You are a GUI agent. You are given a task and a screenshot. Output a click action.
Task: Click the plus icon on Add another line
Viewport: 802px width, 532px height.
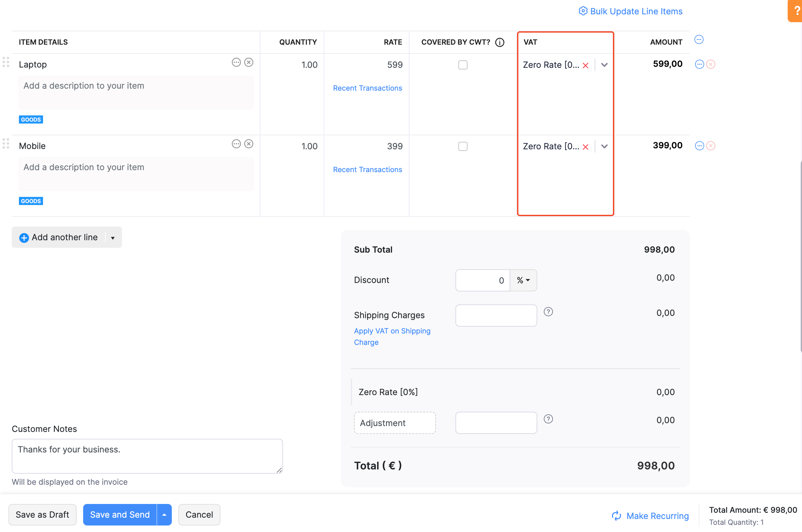(24, 238)
